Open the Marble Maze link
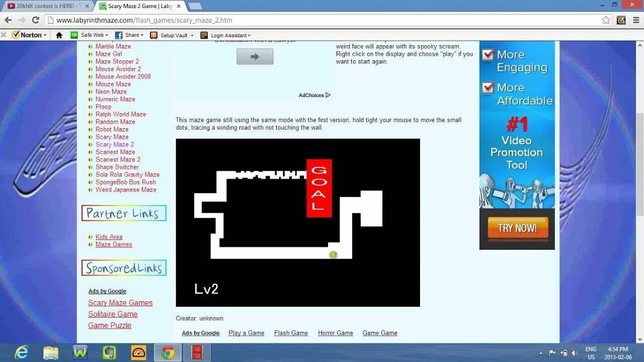This screenshot has width=644, height=362. (x=113, y=46)
